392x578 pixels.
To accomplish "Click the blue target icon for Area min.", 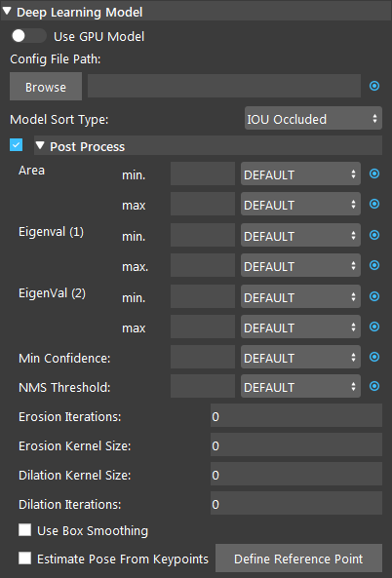I will (374, 173).
